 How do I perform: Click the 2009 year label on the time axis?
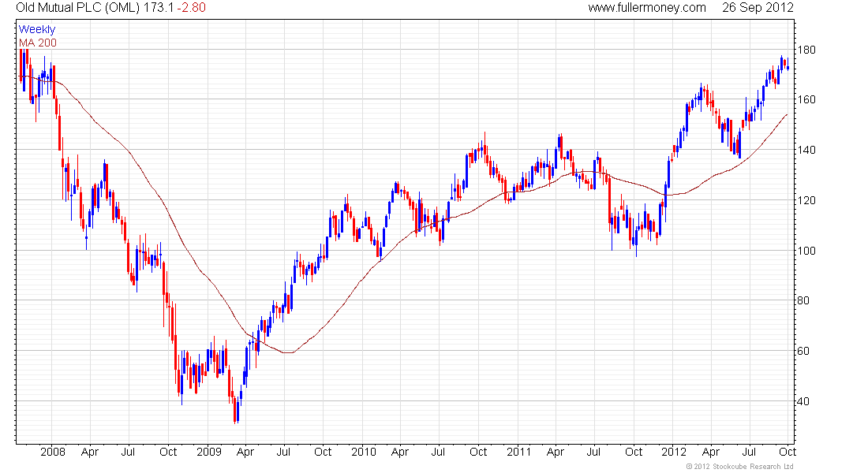pos(208,452)
